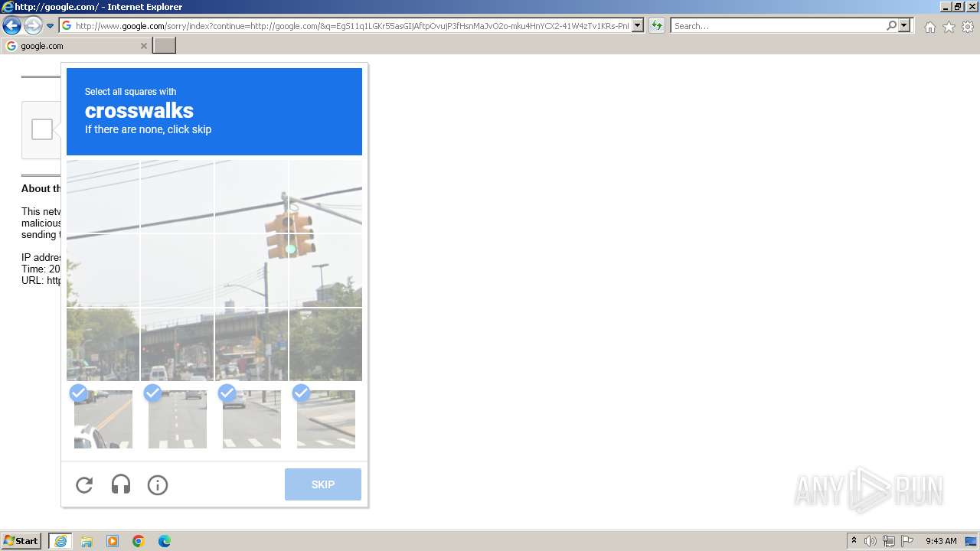Image resolution: width=980 pixels, height=551 pixels.
Task: Click the reload challenge icon
Action: coord(84,484)
